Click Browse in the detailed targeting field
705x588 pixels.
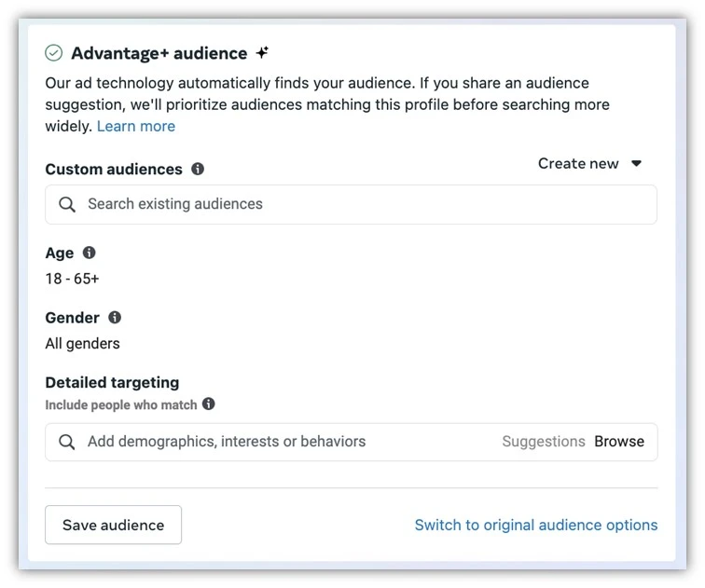[x=619, y=442]
